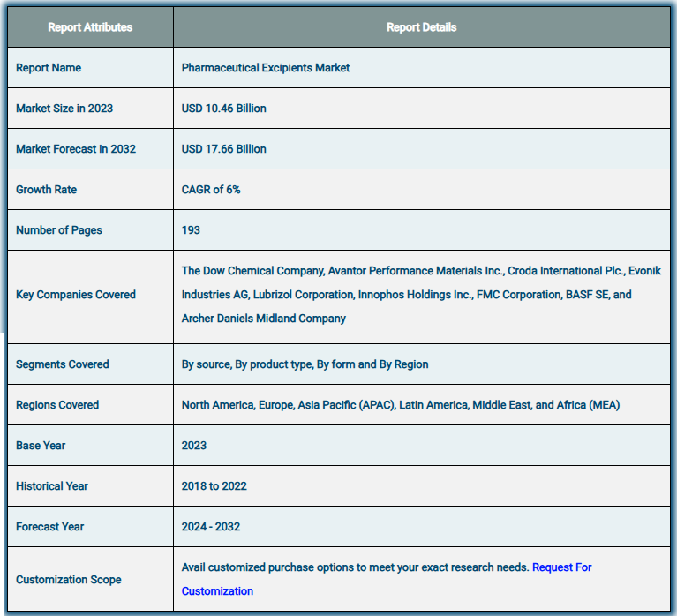Select the Key Companies Covered label
Screen dimensions: 677x616
coord(76,295)
